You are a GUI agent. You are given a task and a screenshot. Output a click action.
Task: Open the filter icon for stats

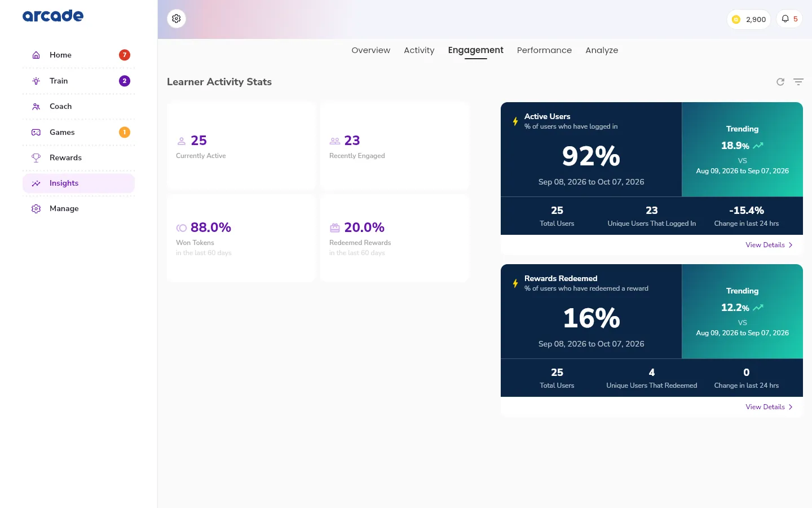pyautogui.click(x=798, y=82)
